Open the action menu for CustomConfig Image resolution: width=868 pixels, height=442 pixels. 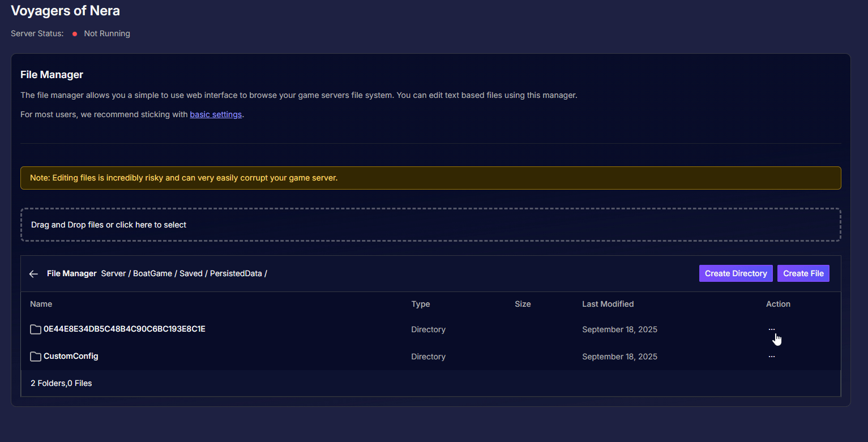point(771,357)
